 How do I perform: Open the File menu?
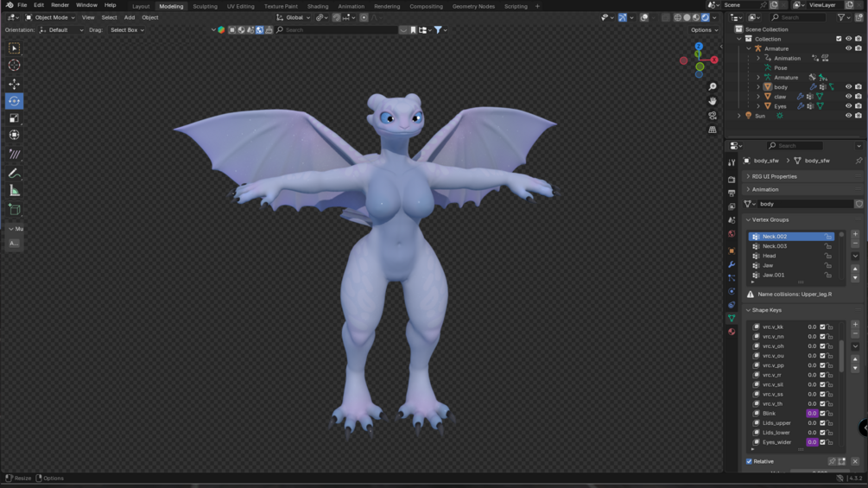22,5
